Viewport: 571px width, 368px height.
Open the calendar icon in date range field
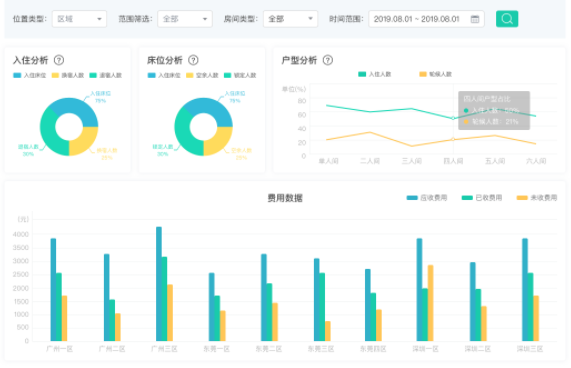tap(474, 19)
